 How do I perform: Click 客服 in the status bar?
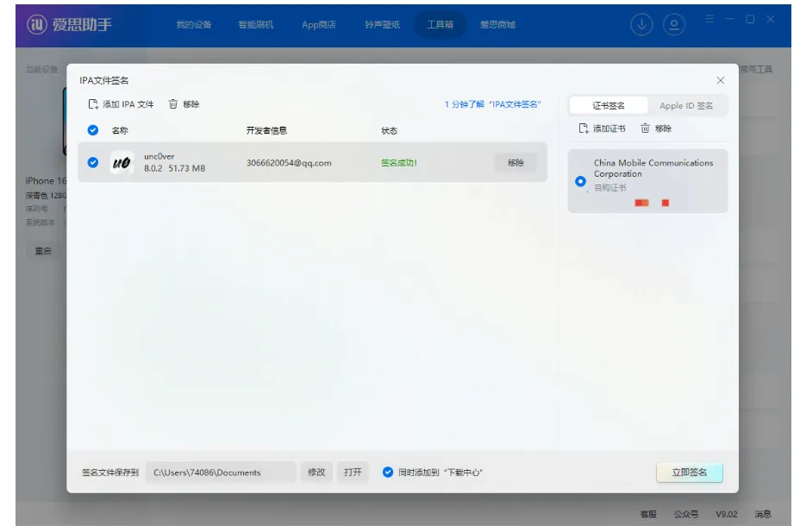648,514
